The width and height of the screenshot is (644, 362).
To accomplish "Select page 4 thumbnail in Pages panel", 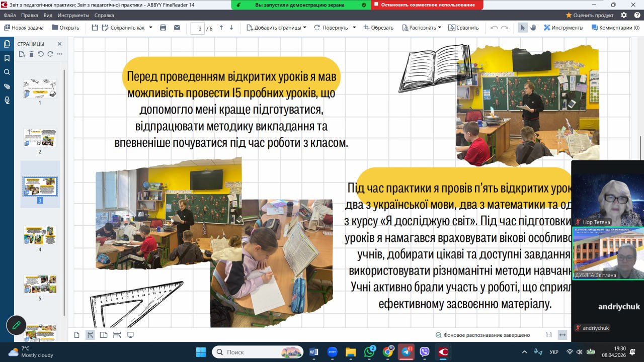I will pos(40,235).
